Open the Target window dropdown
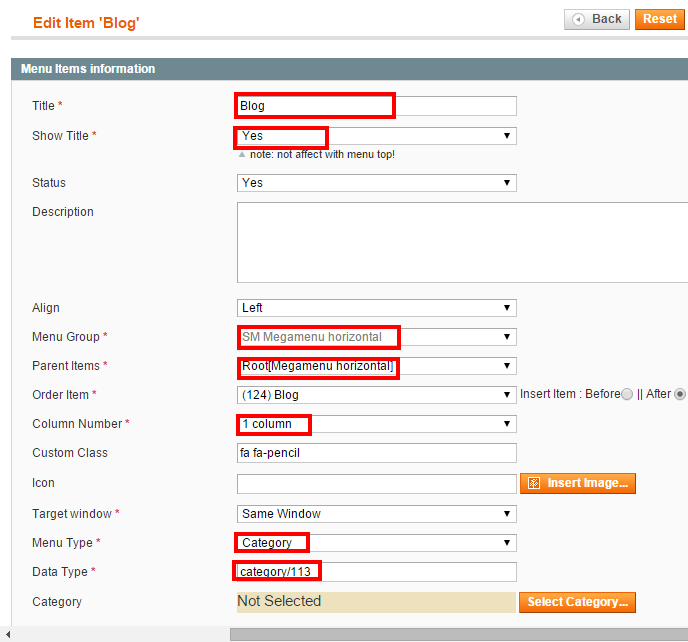The height and width of the screenshot is (642, 688). click(376, 514)
